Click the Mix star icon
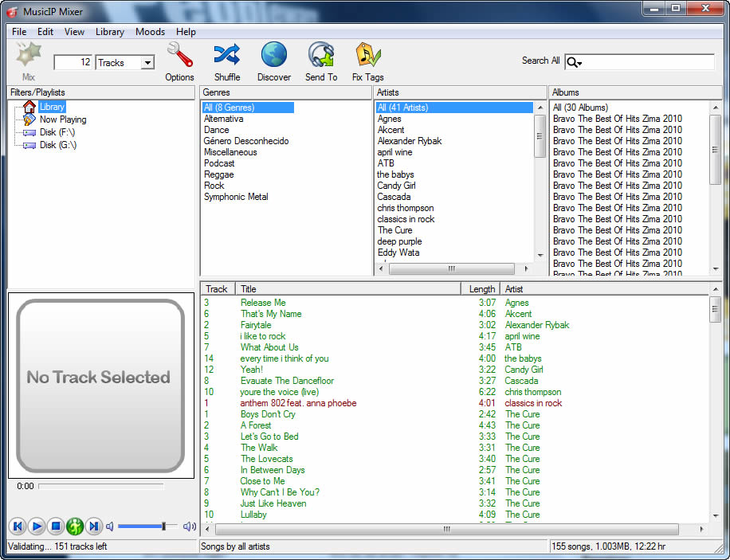The height and width of the screenshot is (560, 730). click(29, 55)
